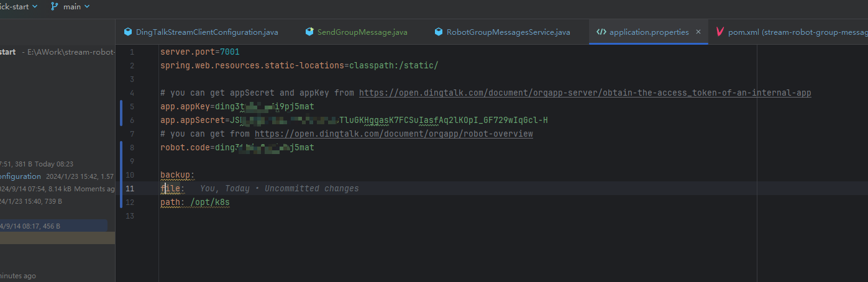Open the obtain-the-access_token DingTalk documentation link
The image size is (868, 282).
point(585,93)
